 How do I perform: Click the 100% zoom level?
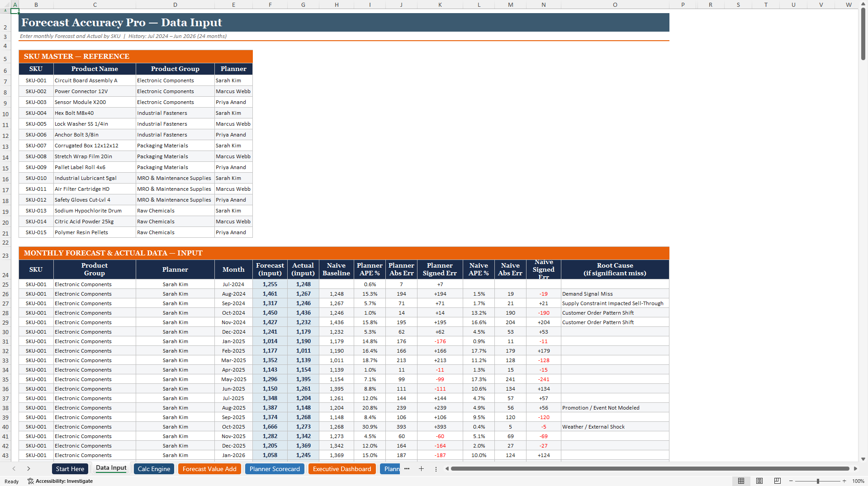858,481
